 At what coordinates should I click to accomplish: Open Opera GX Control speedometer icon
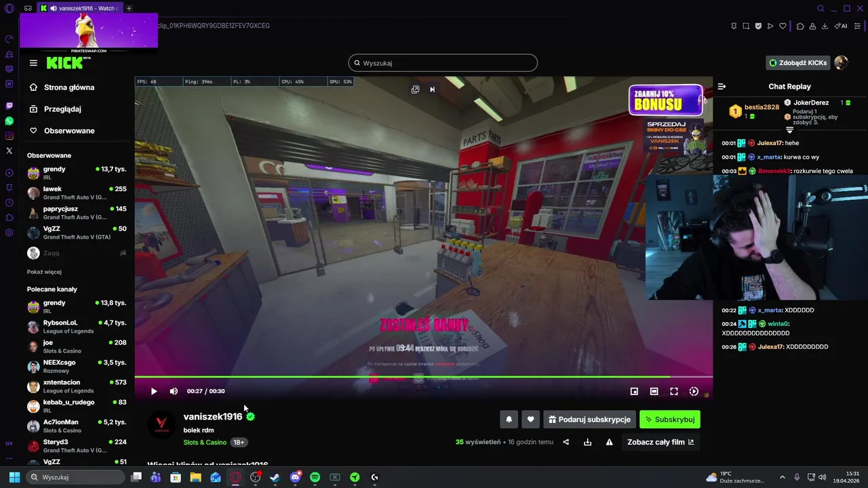click(9, 39)
